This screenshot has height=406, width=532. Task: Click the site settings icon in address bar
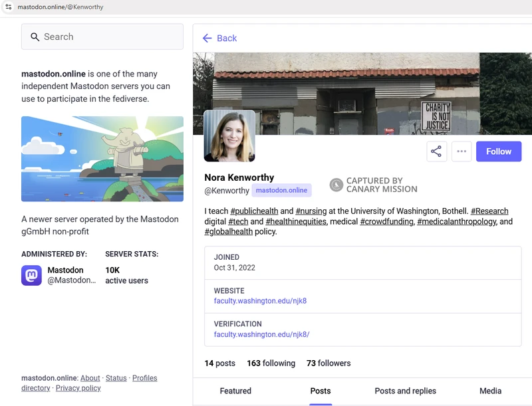9,7
